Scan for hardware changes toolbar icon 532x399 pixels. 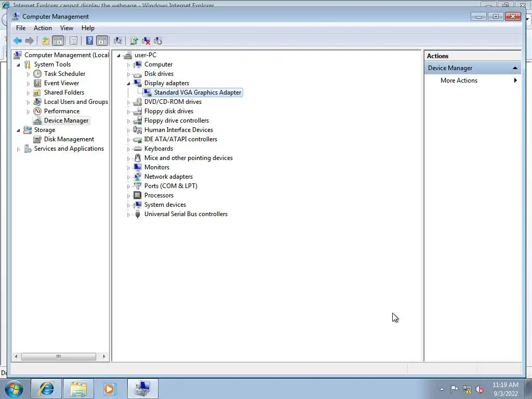click(118, 41)
